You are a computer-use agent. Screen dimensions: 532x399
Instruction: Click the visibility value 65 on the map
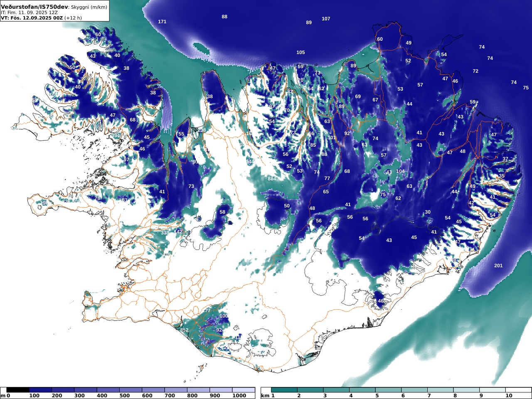(326, 192)
